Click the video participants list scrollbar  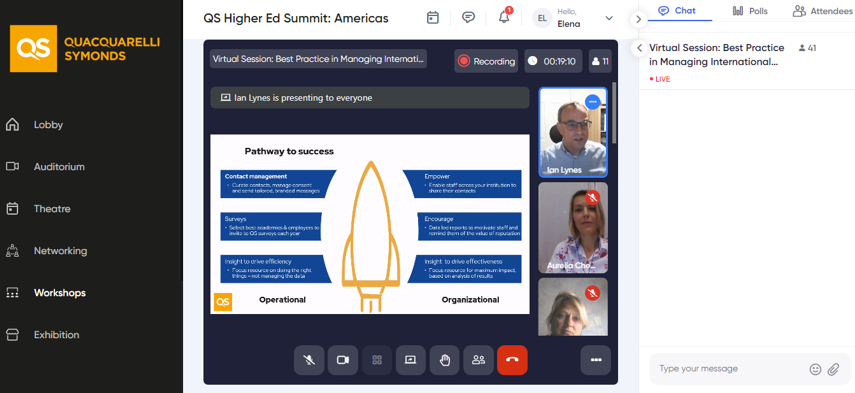point(615,112)
